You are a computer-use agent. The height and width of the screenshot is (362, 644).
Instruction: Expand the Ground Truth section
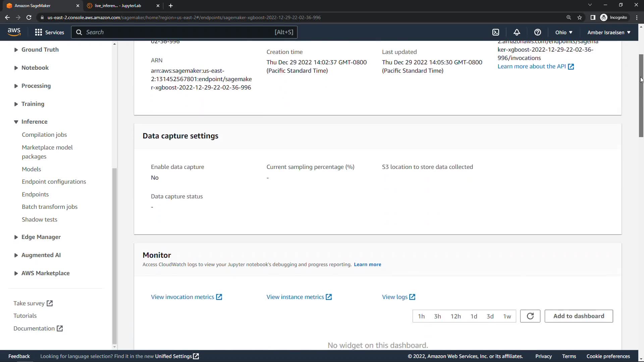coord(40,50)
